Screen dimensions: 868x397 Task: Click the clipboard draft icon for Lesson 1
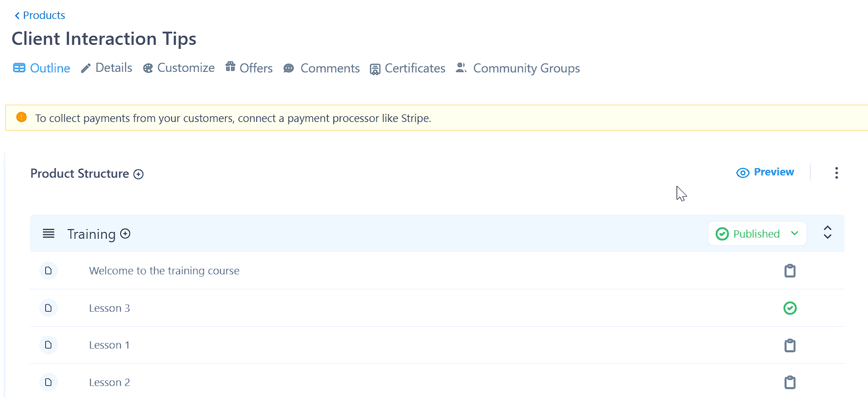pos(790,345)
